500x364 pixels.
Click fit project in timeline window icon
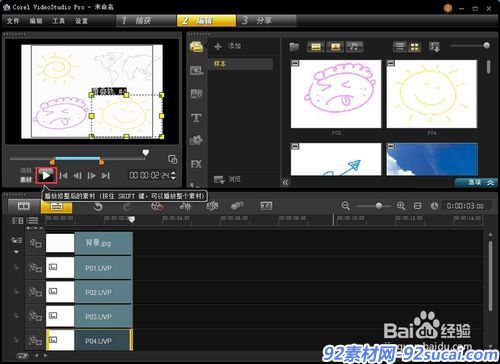(x=417, y=206)
